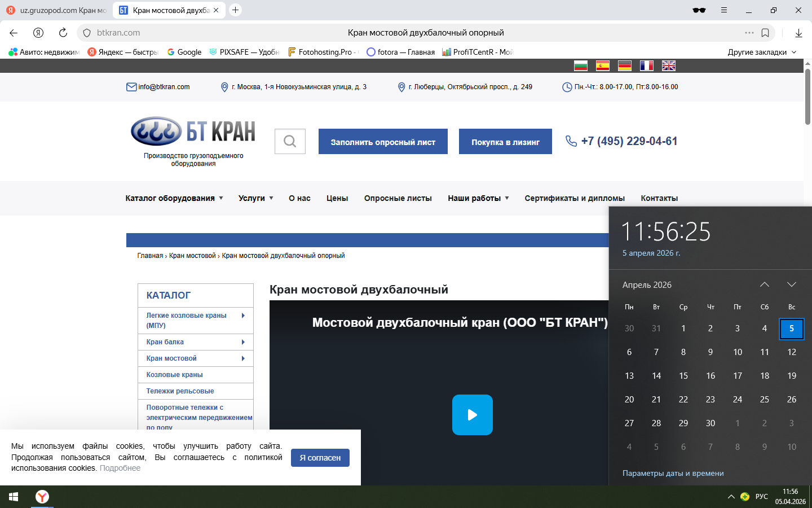Open the Контакты menu item
The height and width of the screenshot is (508, 812).
(659, 198)
